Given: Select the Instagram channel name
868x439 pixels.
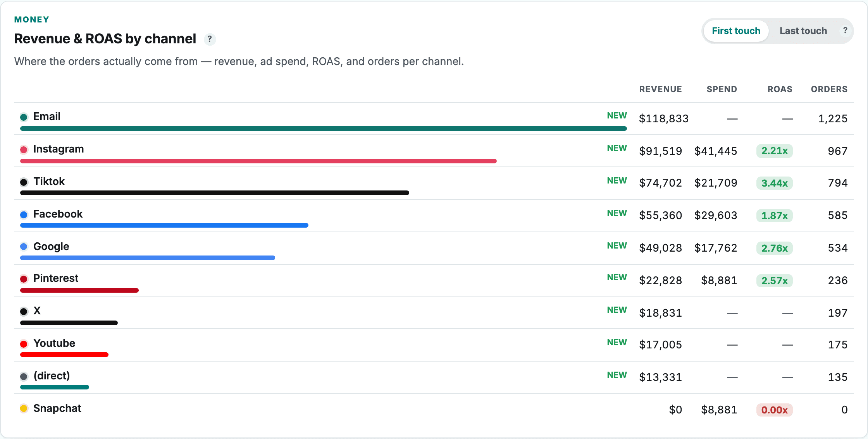Looking at the screenshot, I should point(59,149).
